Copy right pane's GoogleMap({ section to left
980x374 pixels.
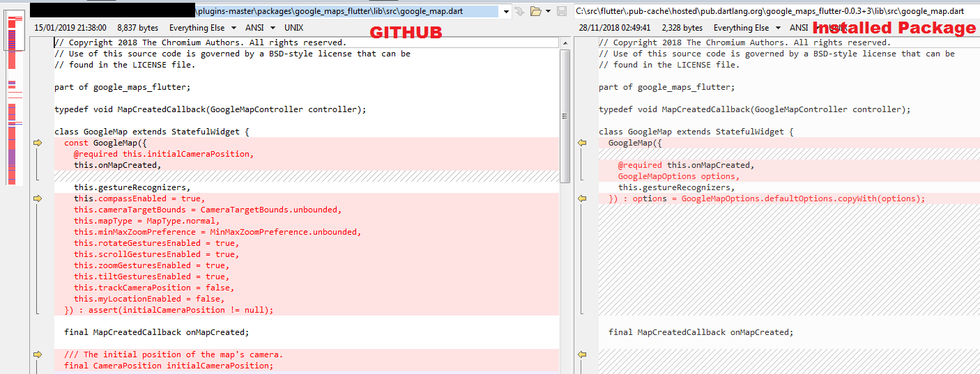[x=582, y=143]
